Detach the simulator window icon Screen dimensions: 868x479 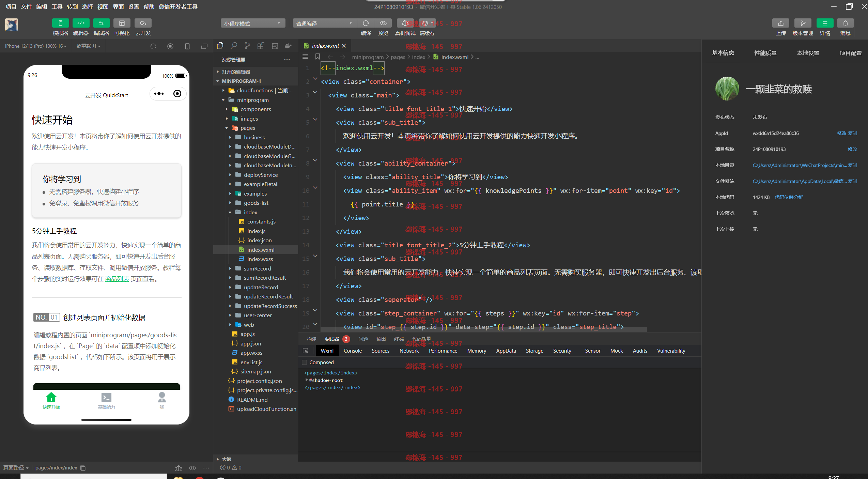(x=204, y=46)
